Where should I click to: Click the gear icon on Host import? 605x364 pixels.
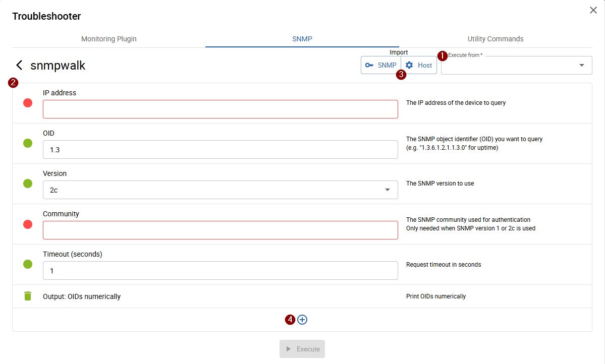[409, 65]
